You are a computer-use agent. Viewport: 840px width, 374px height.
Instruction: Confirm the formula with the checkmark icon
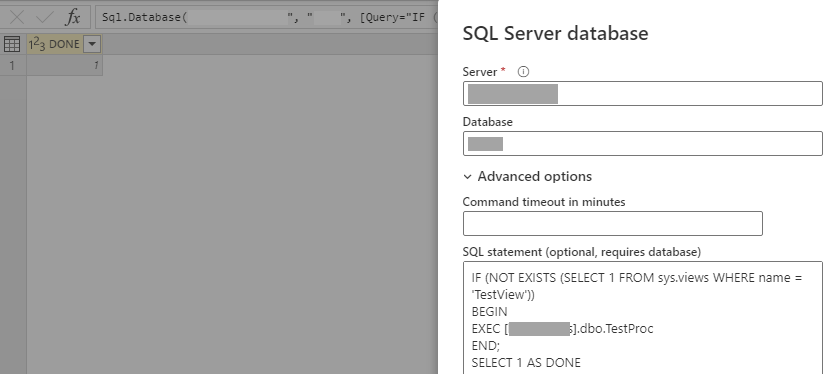tap(44, 17)
